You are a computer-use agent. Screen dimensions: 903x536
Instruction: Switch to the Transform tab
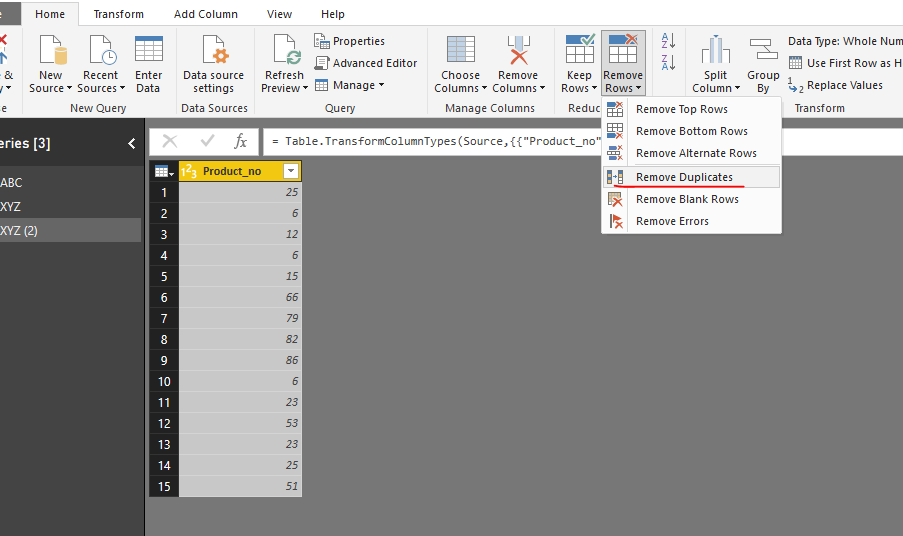coord(119,14)
